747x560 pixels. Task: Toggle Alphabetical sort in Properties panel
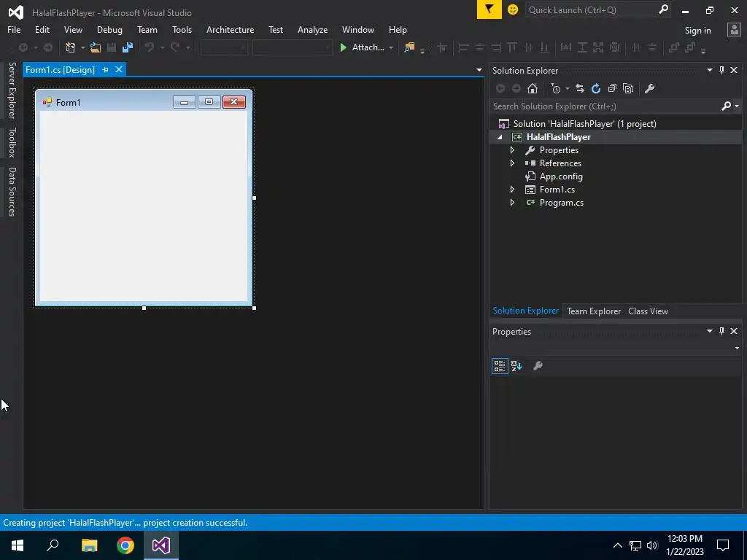[x=517, y=366]
